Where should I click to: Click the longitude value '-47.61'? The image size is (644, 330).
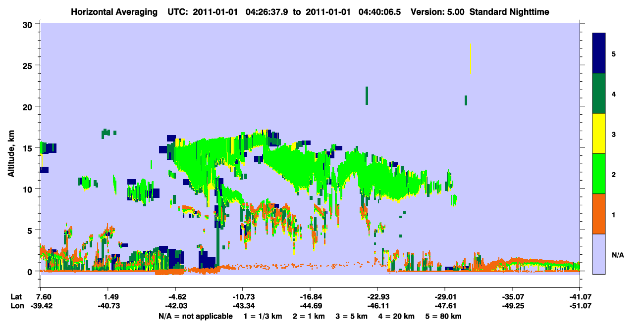pos(445,306)
